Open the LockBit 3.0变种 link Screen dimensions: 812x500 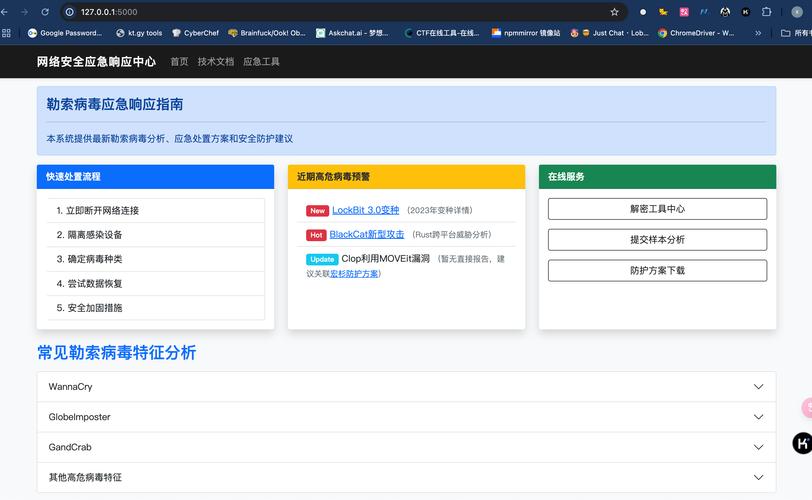(365, 210)
